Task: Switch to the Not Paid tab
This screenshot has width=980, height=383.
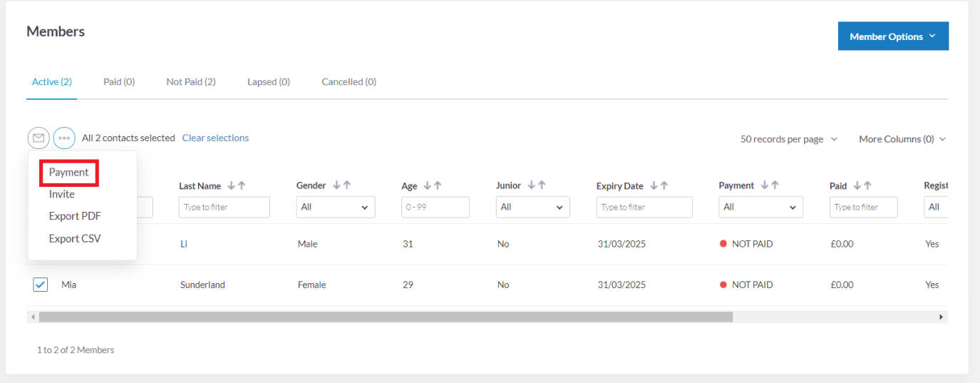Action: click(191, 82)
